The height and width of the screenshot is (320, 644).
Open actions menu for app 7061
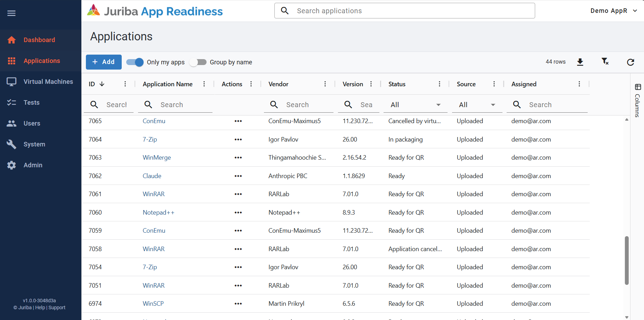tap(238, 194)
